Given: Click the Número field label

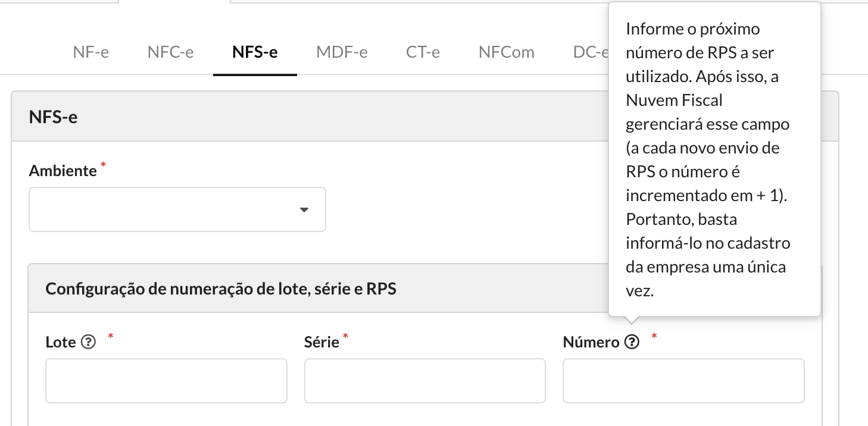Looking at the screenshot, I should [x=591, y=342].
